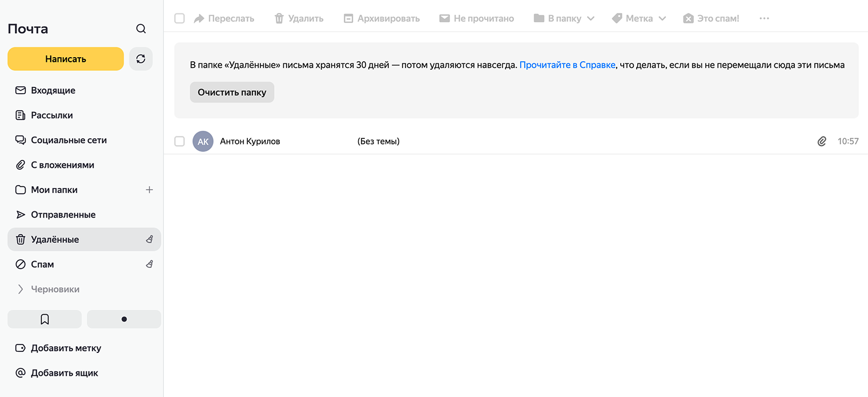This screenshot has width=868, height=397.
Task: Click the plus icon next to Мои папки
Action: tap(150, 190)
